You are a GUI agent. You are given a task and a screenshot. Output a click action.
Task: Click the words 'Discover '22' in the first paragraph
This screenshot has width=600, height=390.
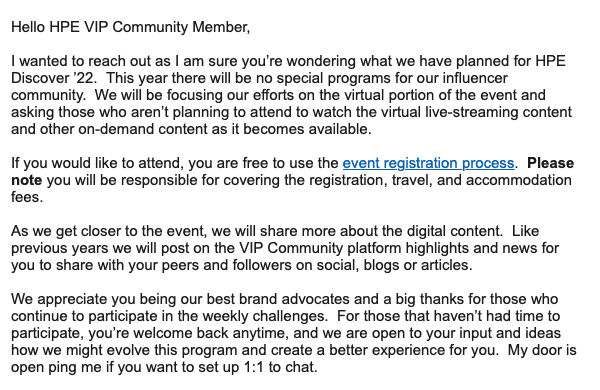point(52,78)
